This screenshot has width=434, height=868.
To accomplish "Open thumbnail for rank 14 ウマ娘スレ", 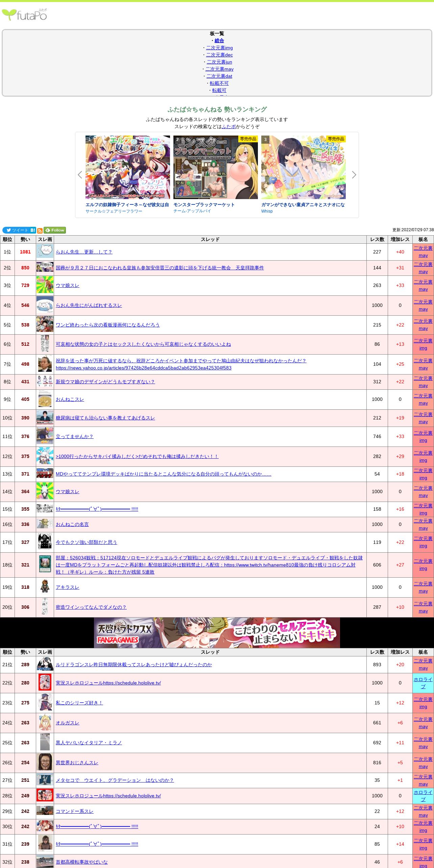I will [x=45, y=491].
